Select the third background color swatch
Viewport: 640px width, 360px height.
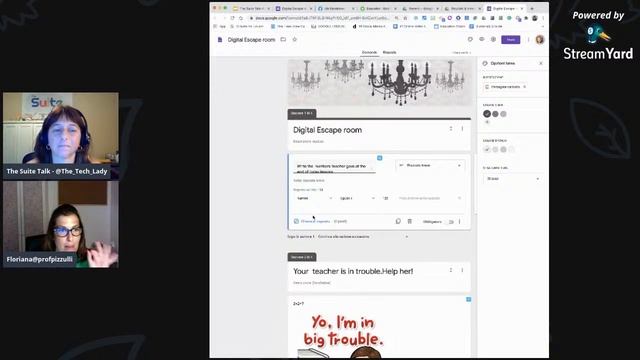pos(503,149)
